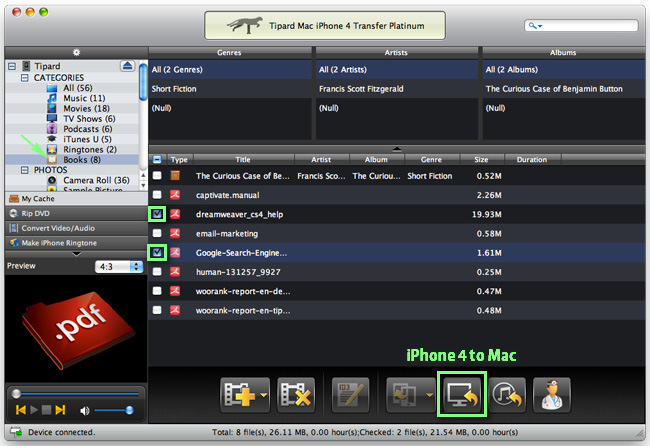The height and width of the screenshot is (446, 650).
Task: Uncheck Google-Search-Engine checkbox
Action: (157, 252)
